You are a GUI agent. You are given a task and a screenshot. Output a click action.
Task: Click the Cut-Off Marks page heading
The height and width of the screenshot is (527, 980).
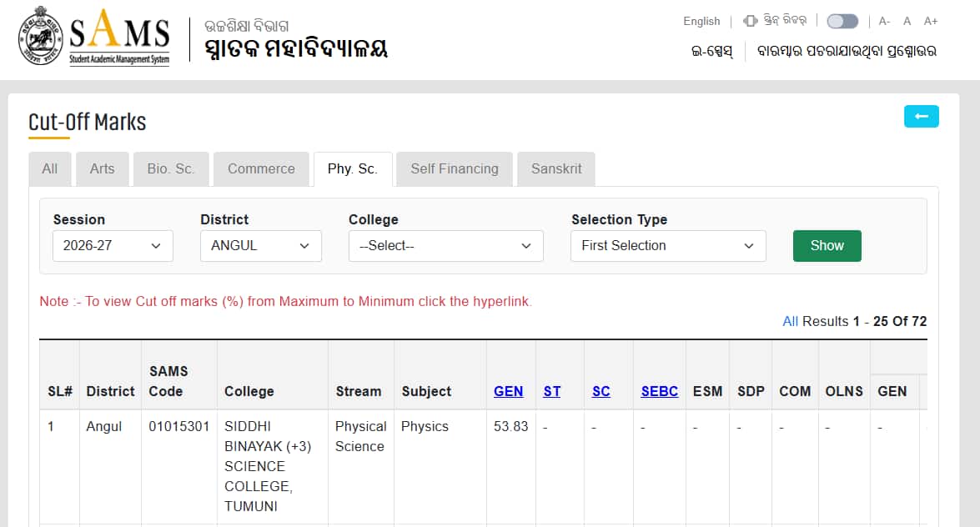click(x=88, y=122)
